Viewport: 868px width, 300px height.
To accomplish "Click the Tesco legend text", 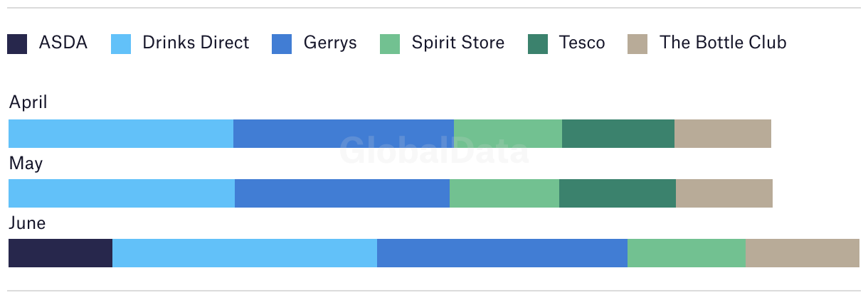I will [x=582, y=43].
